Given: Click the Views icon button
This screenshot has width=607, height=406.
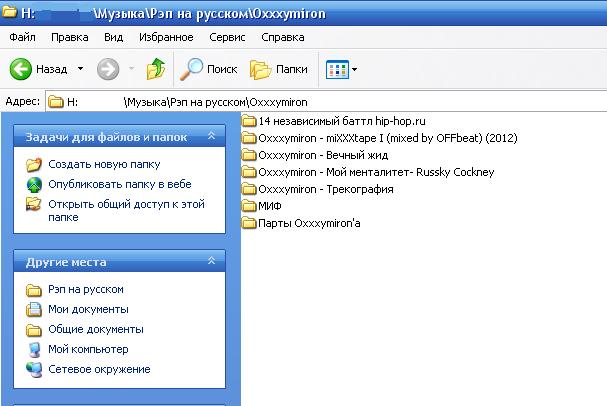Looking at the screenshot, I should coord(337,70).
